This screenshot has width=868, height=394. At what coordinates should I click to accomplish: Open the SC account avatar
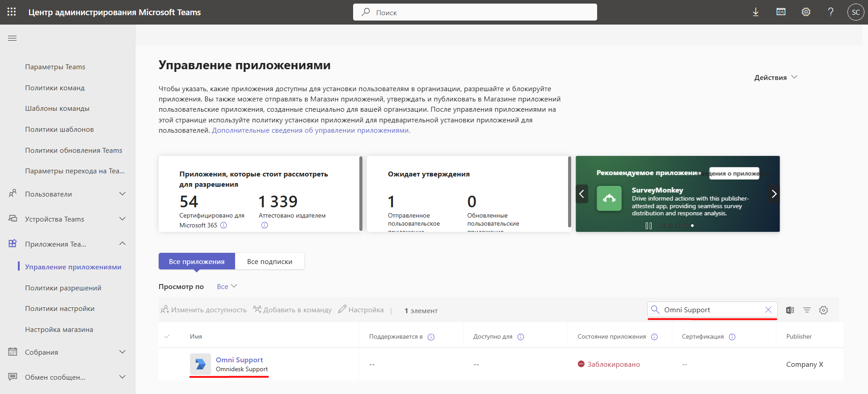point(855,12)
